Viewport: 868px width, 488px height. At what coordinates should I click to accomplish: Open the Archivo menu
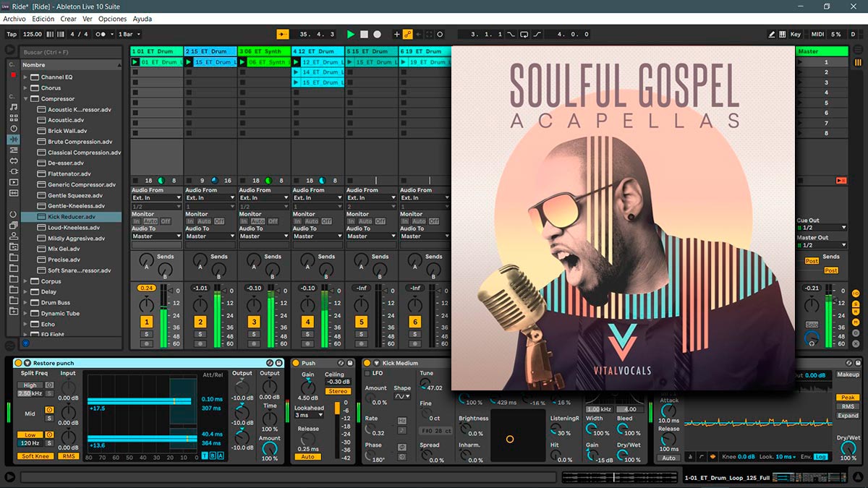[x=14, y=19]
